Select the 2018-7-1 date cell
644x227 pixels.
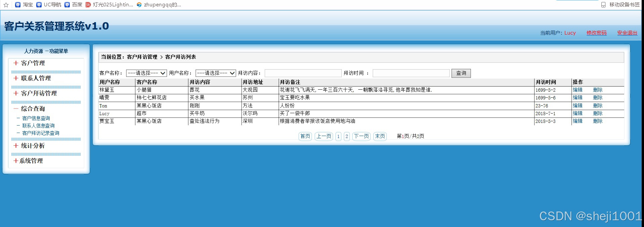553,113
